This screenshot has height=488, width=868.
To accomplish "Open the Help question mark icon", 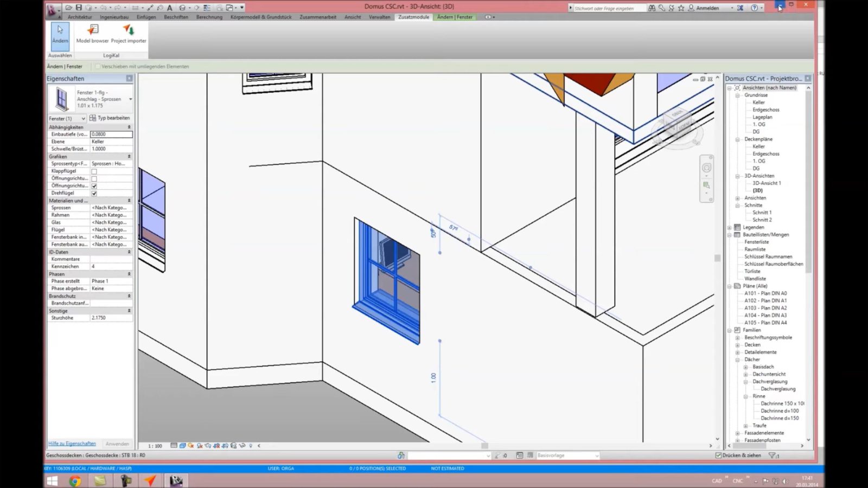I will [754, 8].
